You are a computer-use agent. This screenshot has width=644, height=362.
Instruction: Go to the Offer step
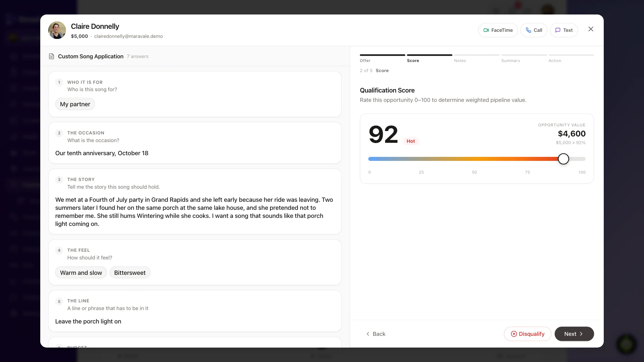tap(382, 58)
